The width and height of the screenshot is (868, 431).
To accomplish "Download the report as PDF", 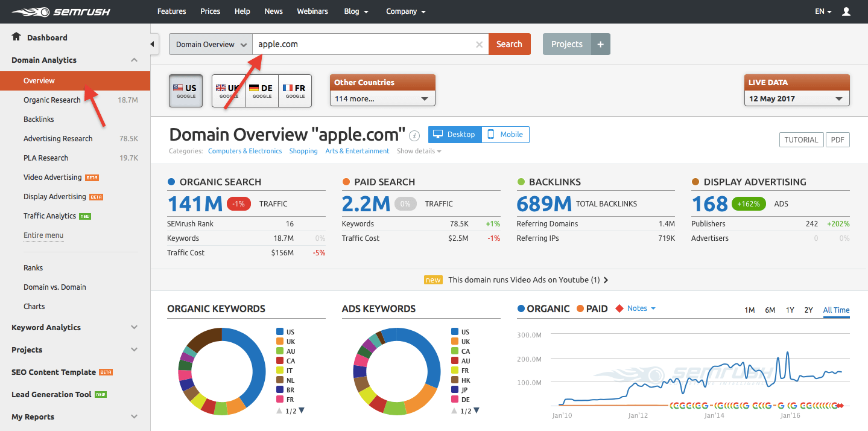I will 837,139.
